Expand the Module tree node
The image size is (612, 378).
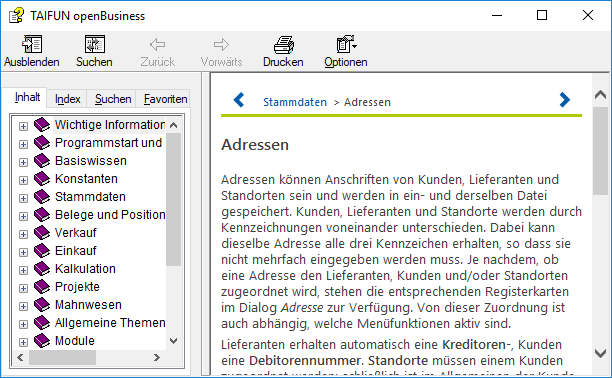[x=23, y=342]
